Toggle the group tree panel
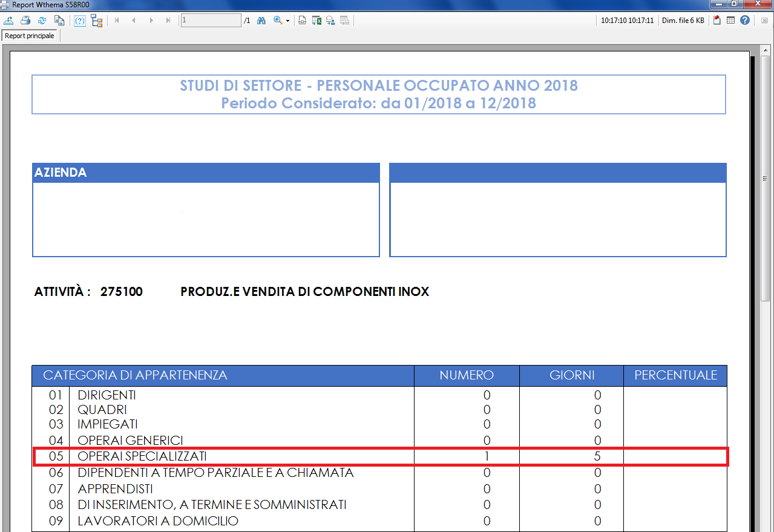The width and height of the screenshot is (774, 532). pyautogui.click(x=97, y=21)
